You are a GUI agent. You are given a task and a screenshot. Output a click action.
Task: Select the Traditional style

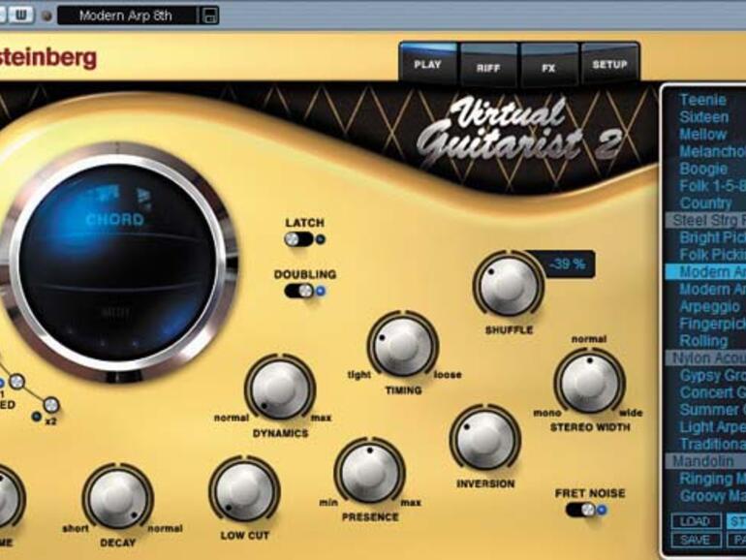(706, 444)
